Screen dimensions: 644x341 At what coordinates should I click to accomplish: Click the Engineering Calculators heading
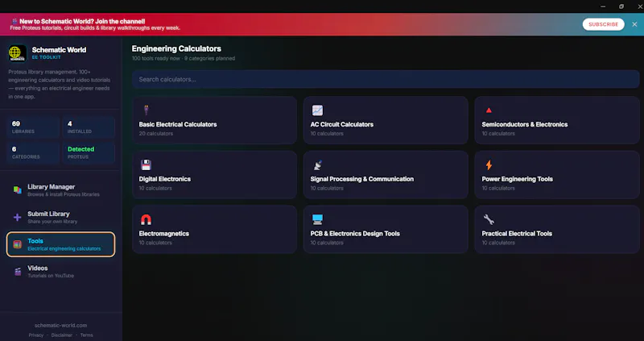point(176,48)
